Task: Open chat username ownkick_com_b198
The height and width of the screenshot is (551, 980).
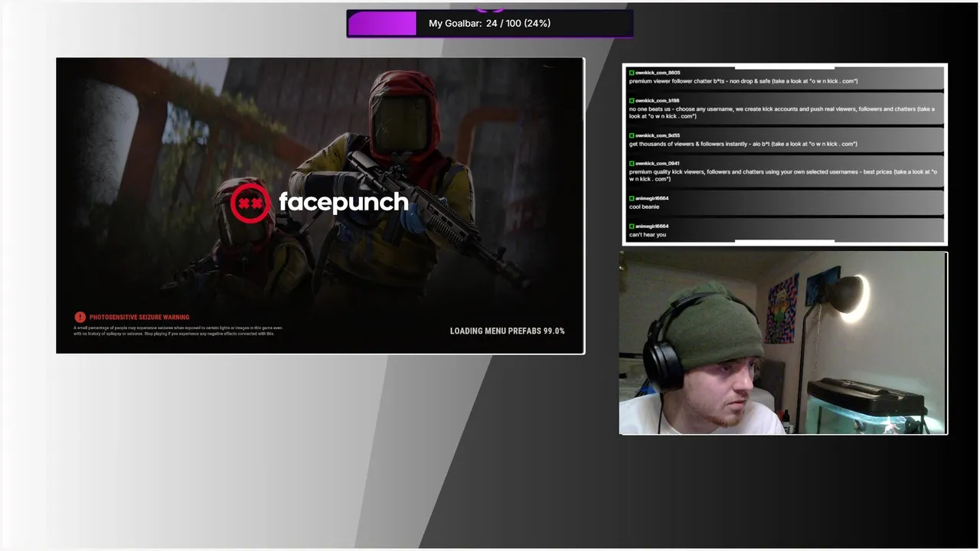Action: [x=657, y=100]
